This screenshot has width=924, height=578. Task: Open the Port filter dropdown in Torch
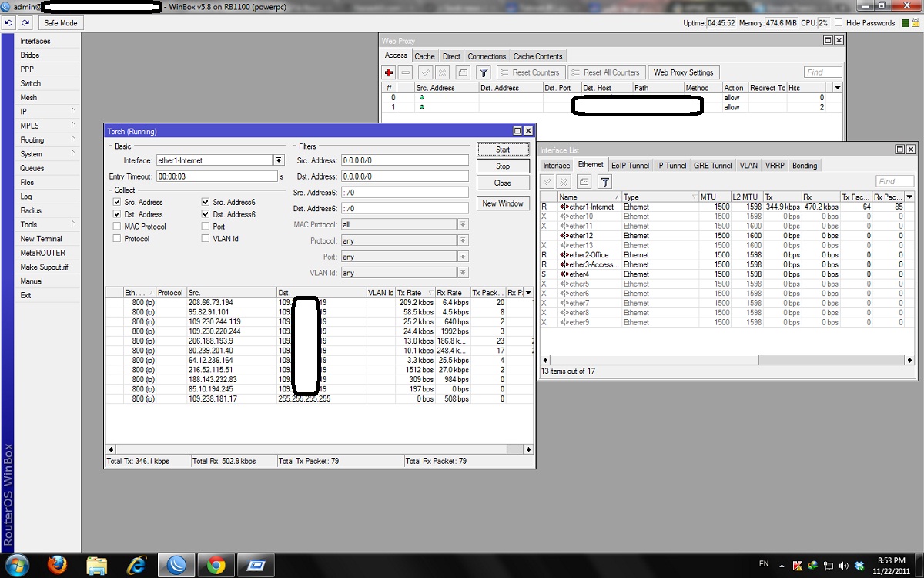pos(463,257)
